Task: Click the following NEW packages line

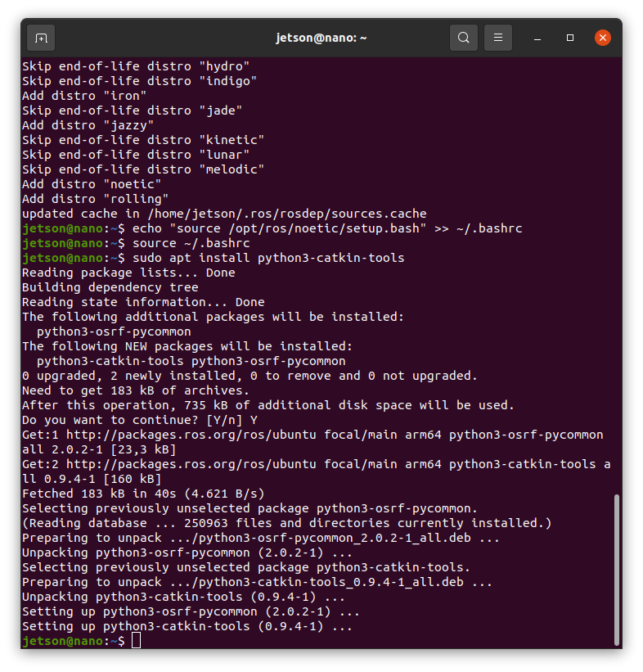Action: (187, 346)
